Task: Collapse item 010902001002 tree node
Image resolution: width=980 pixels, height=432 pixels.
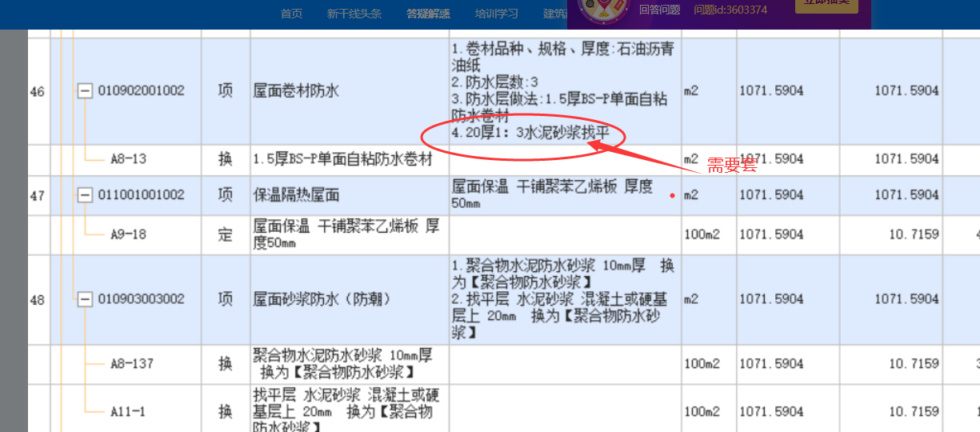Action: (85, 91)
